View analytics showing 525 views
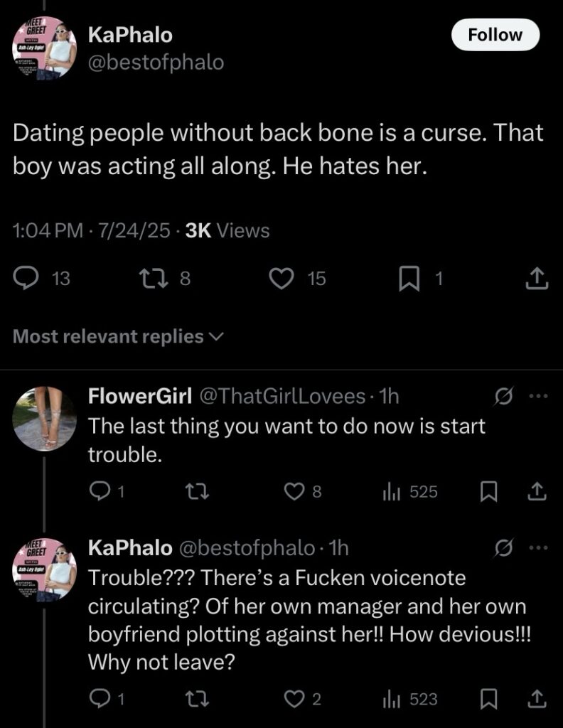Screen dimensions: 563x728 [x=410, y=492]
